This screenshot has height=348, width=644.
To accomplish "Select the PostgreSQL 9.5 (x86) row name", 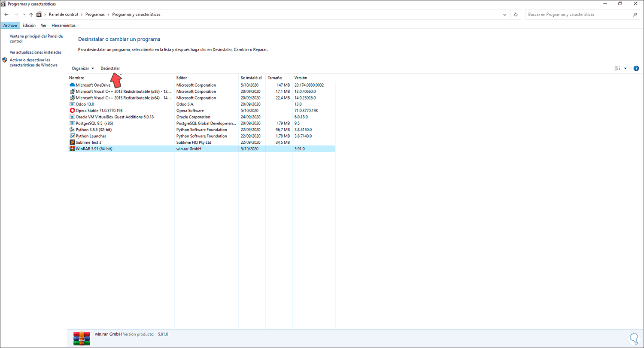I will [94, 123].
